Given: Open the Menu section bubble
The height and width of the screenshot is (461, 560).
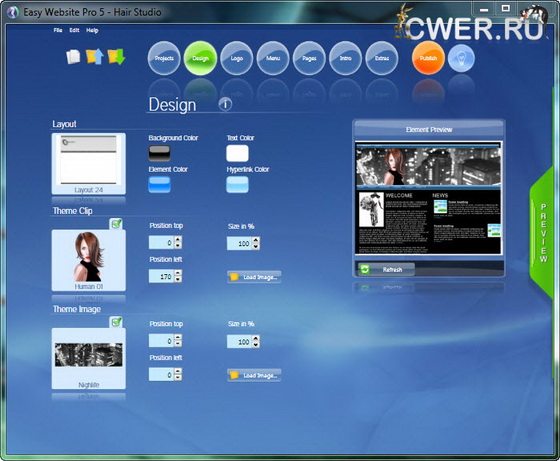Looking at the screenshot, I should pyautogui.click(x=273, y=58).
